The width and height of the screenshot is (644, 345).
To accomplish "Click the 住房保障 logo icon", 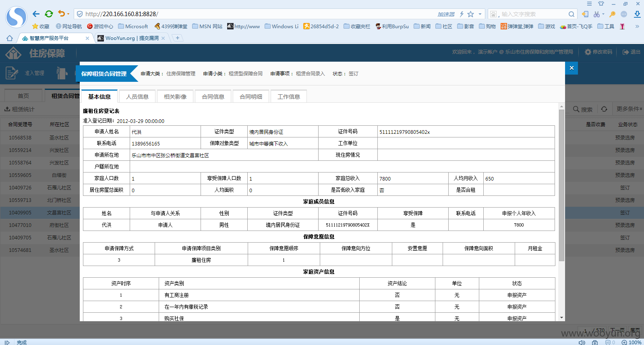I will [13, 53].
